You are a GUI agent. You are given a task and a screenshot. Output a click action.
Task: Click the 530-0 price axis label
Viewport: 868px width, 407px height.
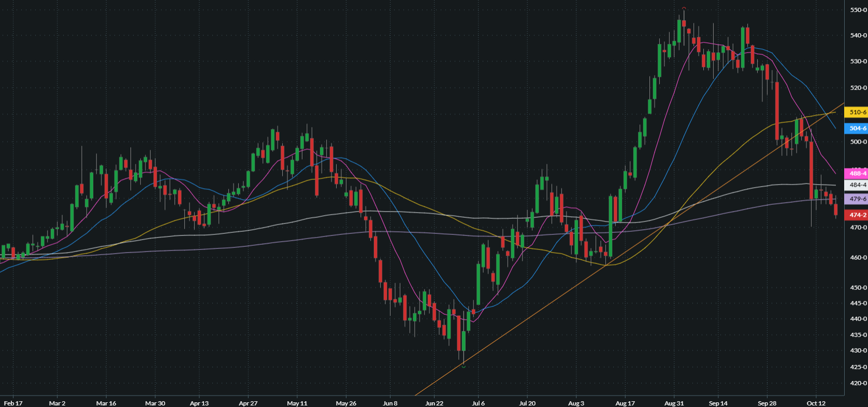point(858,61)
